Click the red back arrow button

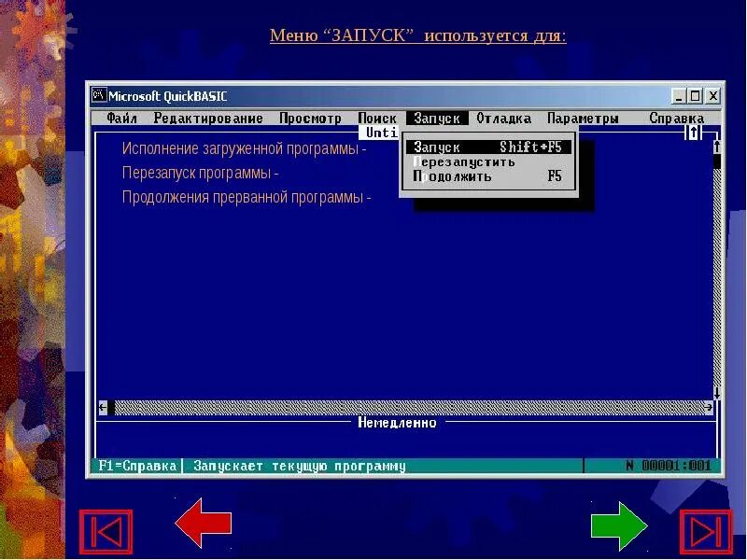[204, 523]
